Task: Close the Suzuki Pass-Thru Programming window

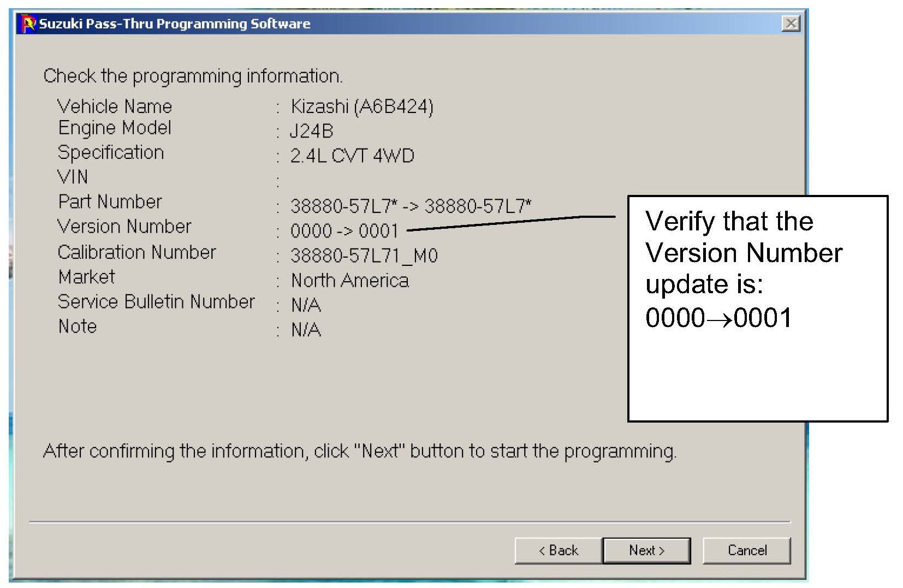Action: click(791, 23)
